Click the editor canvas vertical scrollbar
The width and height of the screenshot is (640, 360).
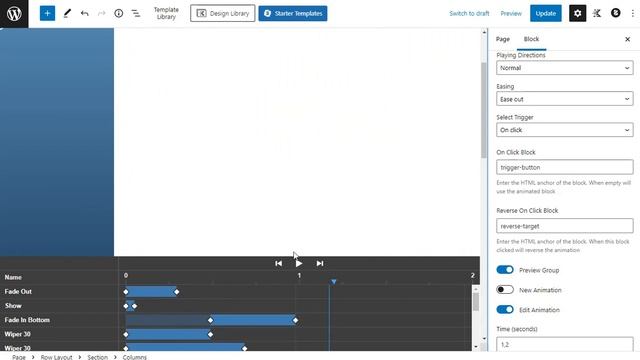tap(484, 110)
